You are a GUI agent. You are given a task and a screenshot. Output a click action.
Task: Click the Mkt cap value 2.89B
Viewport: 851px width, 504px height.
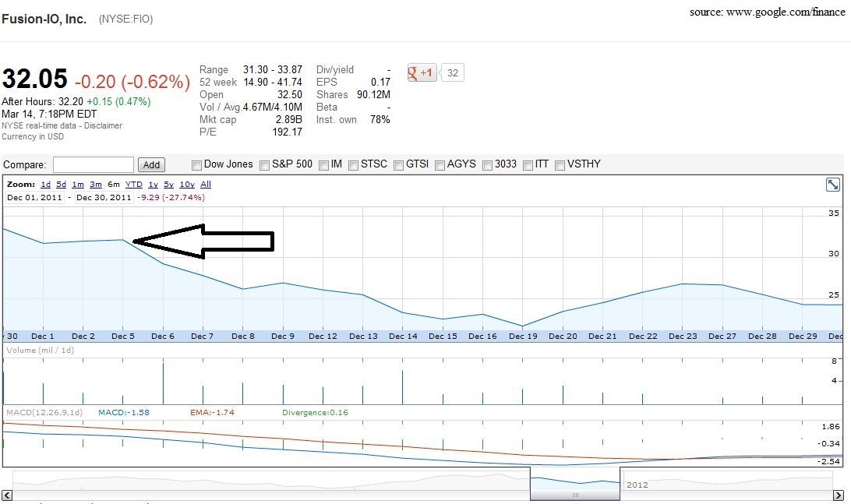coord(288,119)
